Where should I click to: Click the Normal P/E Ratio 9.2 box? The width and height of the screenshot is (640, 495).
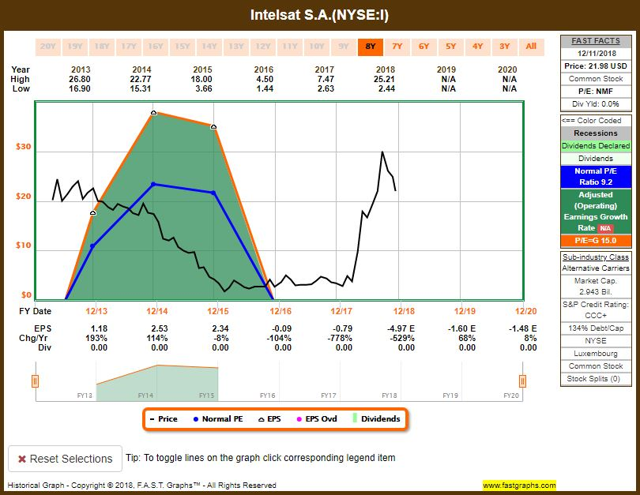[596, 177]
